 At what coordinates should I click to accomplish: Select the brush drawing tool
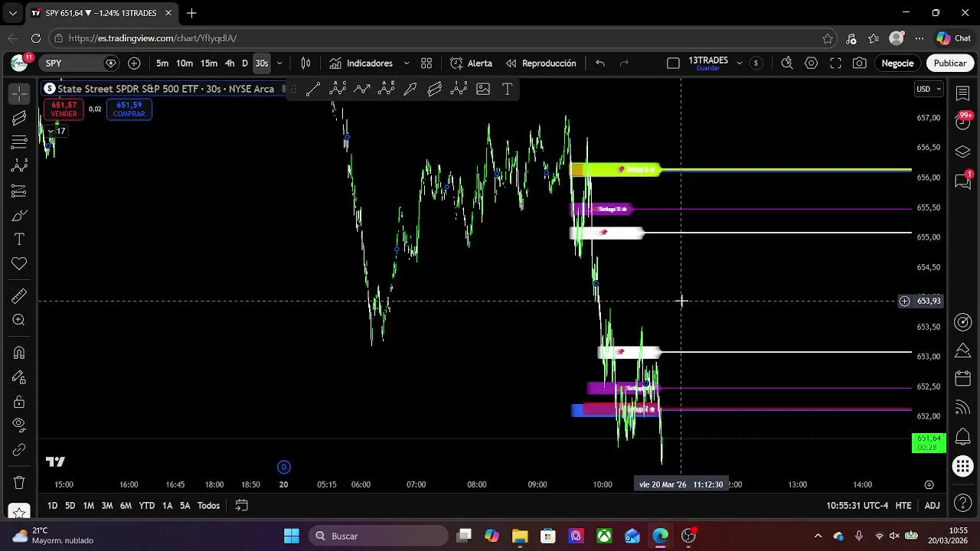pos(19,216)
